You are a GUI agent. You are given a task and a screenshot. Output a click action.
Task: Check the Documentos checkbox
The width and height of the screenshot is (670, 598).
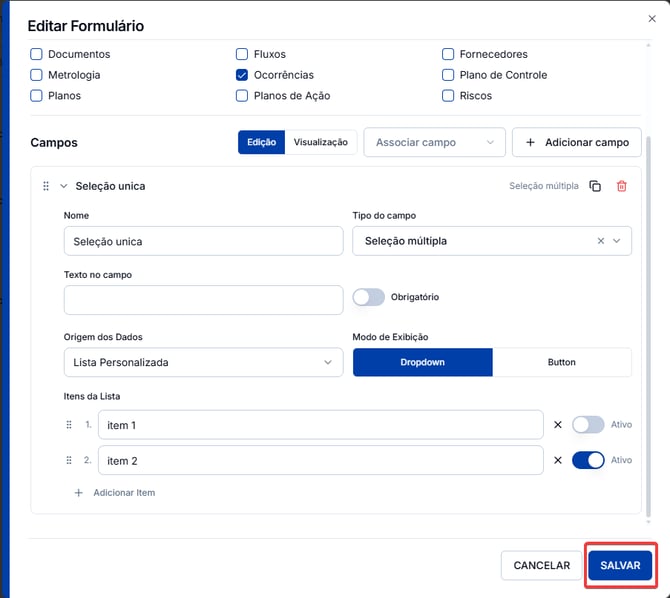tap(36, 54)
